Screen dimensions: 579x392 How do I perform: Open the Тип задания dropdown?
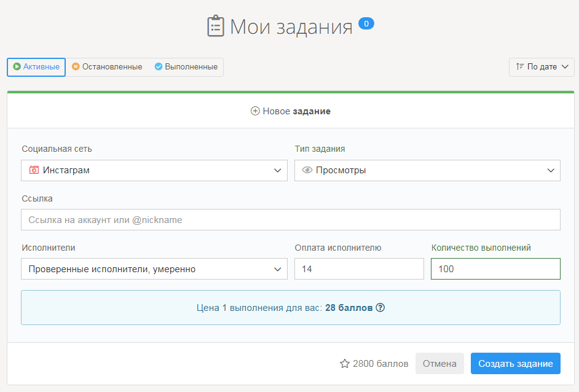click(427, 170)
